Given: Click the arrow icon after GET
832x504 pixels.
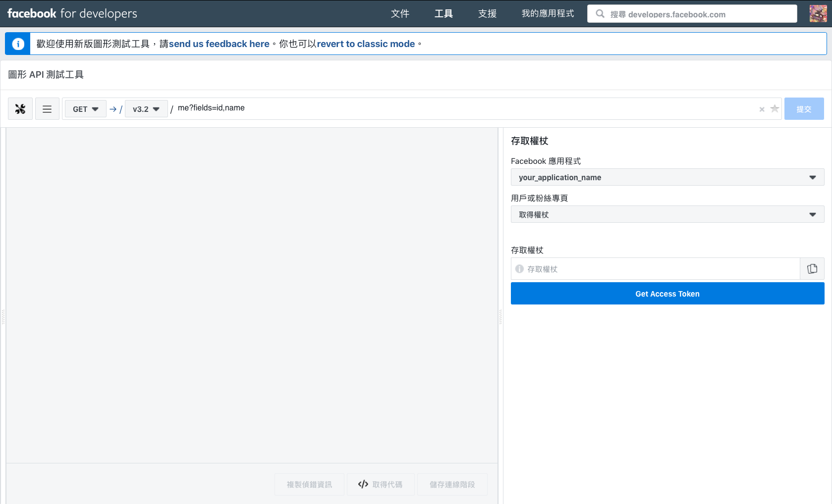Looking at the screenshot, I should coord(113,109).
